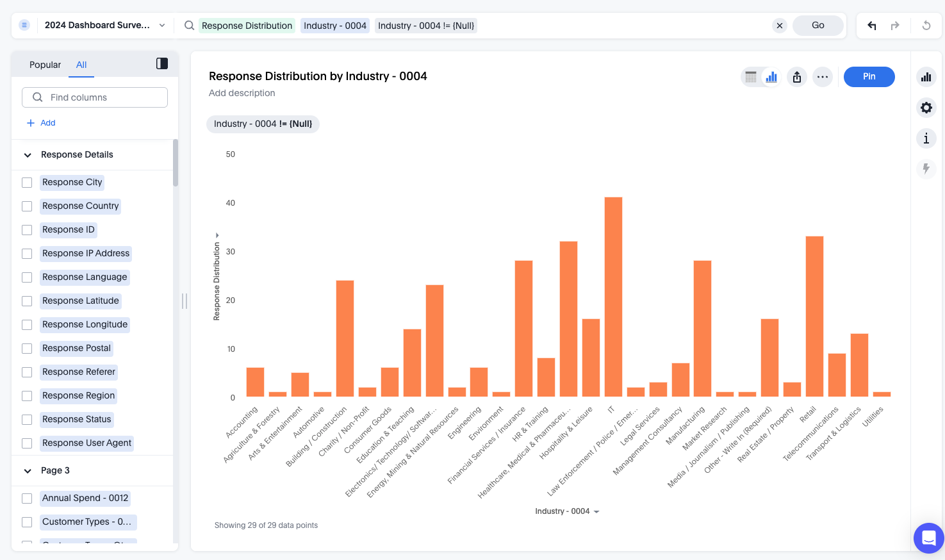Collapse the Response Details section
Viewport: 945px width, 560px height.
pyautogui.click(x=28, y=155)
